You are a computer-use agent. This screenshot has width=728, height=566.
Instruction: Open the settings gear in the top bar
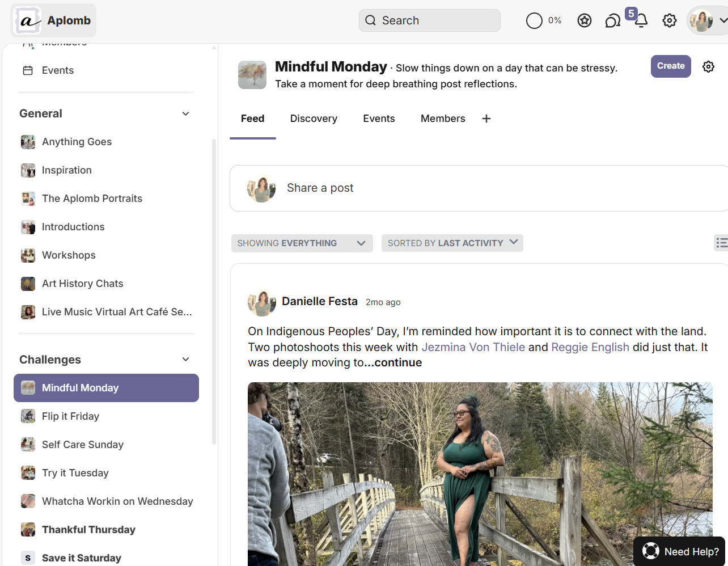(670, 20)
